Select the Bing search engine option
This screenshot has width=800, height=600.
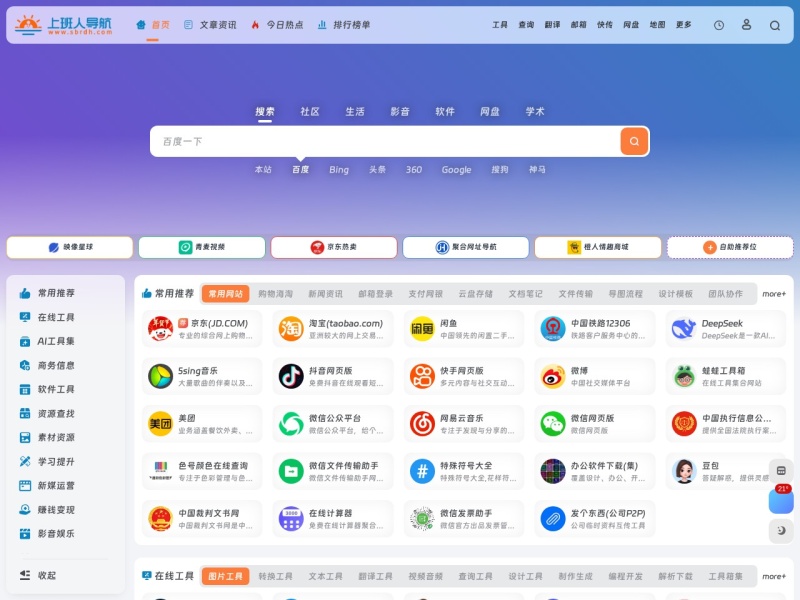click(339, 170)
